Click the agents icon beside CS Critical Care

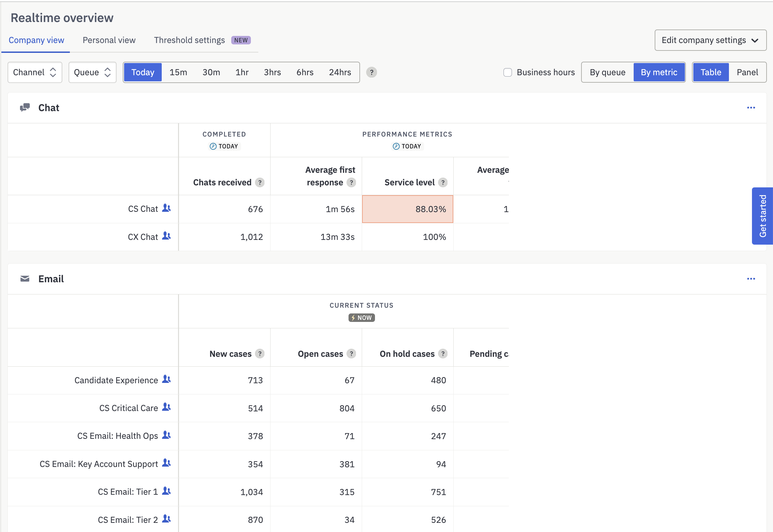click(x=166, y=407)
